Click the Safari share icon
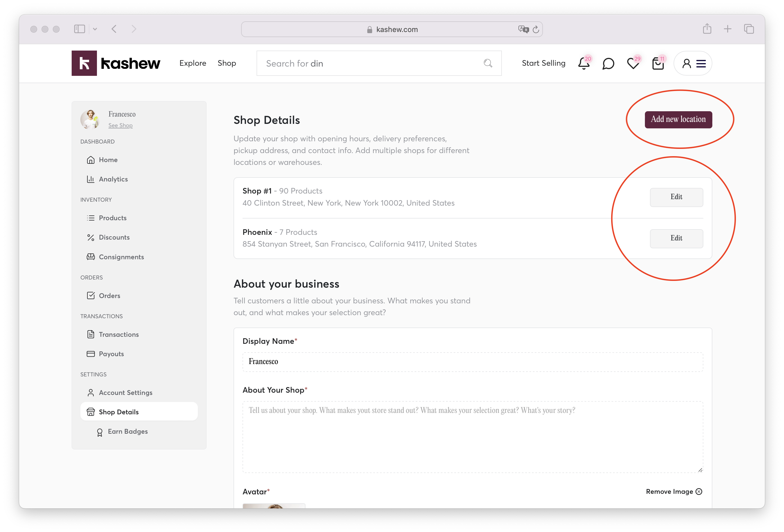This screenshot has height=532, width=784. pos(707,29)
